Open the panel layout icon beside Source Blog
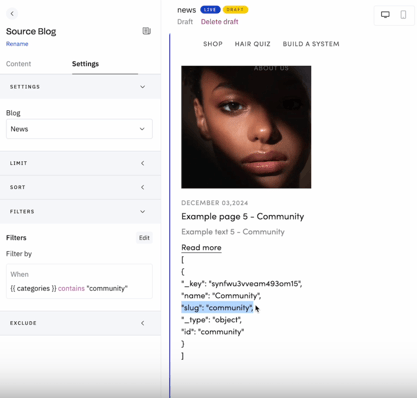Image resolution: width=417 pixels, height=398 pixels. 147,31
